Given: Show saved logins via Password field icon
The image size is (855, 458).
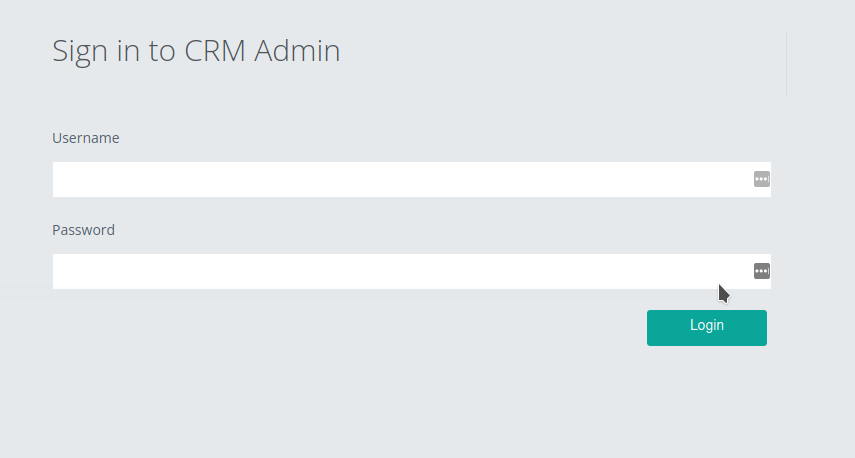Looking at the screenshot, I should pyautogui.click(x=762, y=271).
